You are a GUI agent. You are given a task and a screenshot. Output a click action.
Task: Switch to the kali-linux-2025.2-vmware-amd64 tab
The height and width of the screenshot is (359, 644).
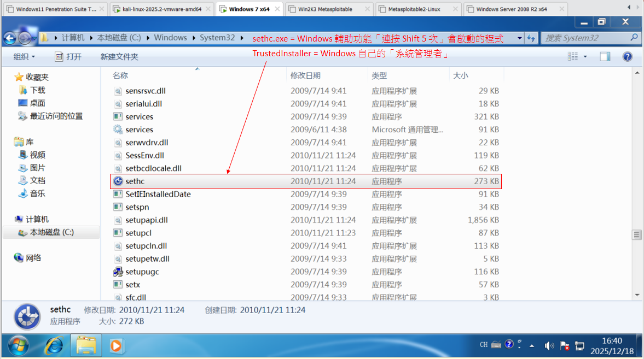162,9
